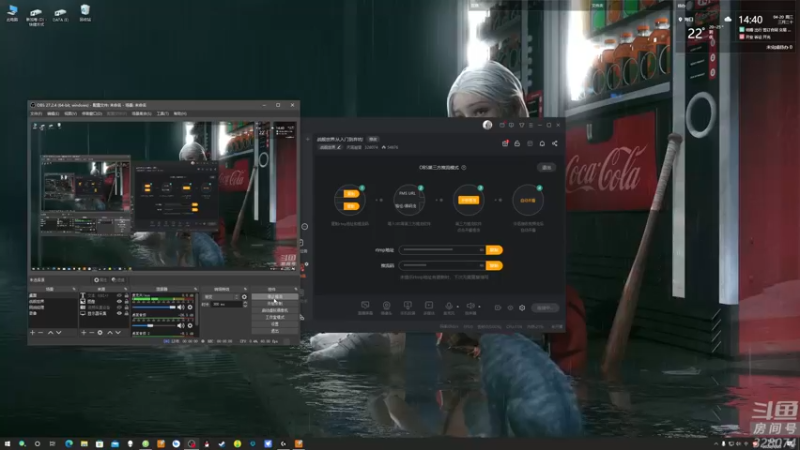The width and height of the screenshot is (800, 450).
Task: Open the View menu in OBS
Action: [x=70, y=113]
